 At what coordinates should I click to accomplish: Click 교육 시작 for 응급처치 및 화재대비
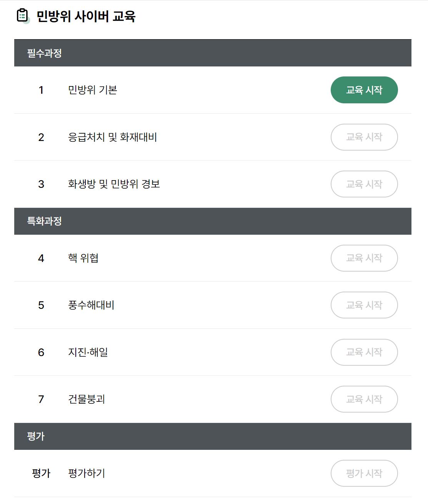[364, 137]
